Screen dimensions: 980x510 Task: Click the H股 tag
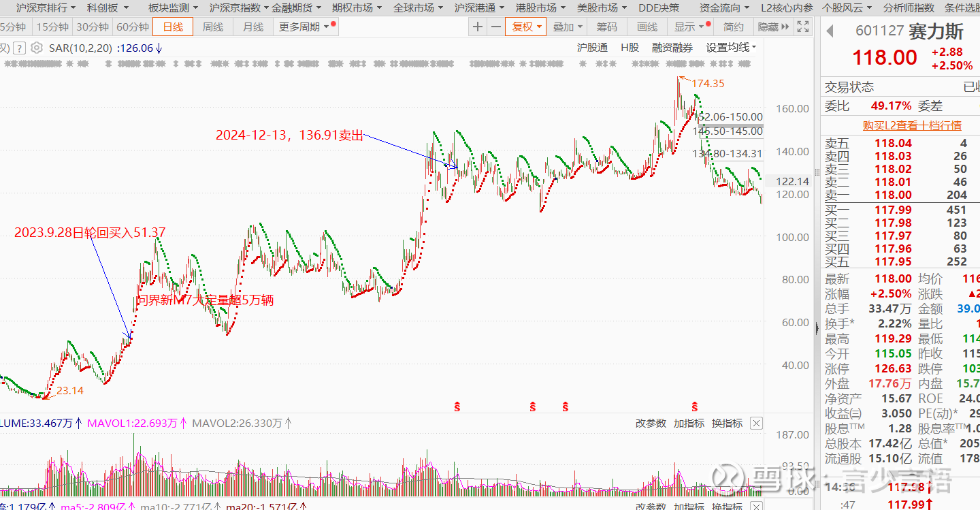(x=630, y=48)
